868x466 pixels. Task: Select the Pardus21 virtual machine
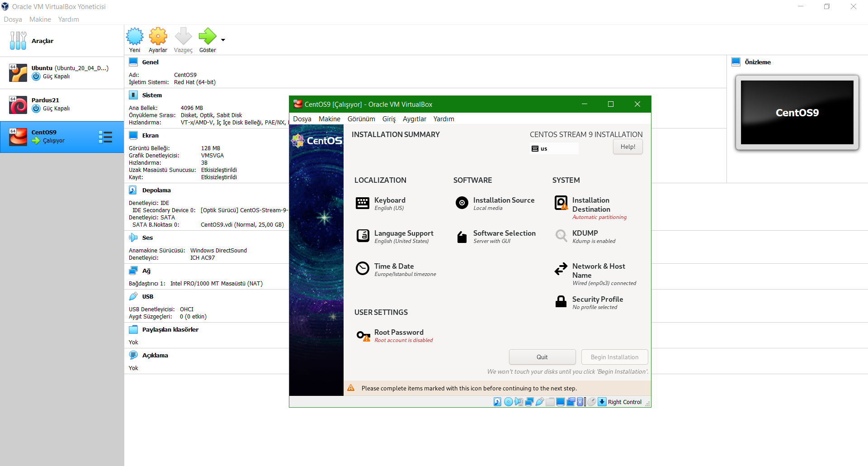62,105
